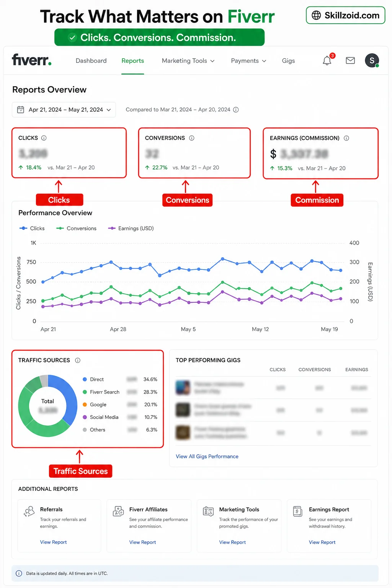Viewport: 392px width, 588px height.
Task: Click the Fiverr logo
Action: click(32, 60)
